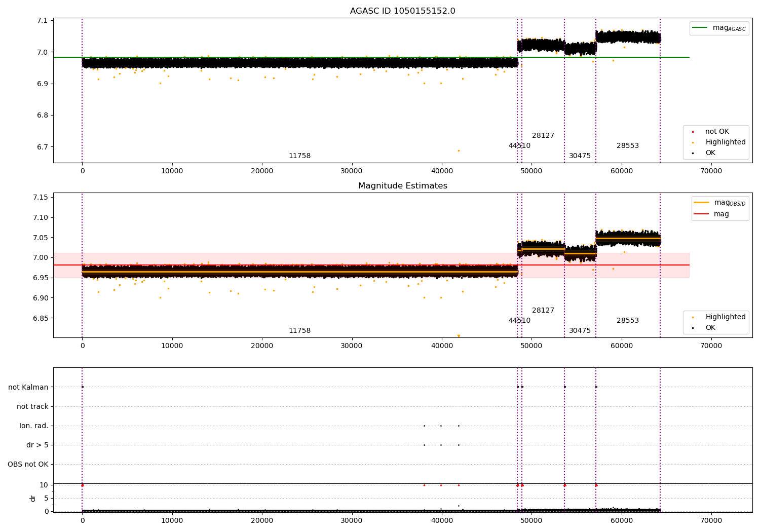
Task: Select 'OK' in the Magnitude Estimates legend
Action: 705,328
